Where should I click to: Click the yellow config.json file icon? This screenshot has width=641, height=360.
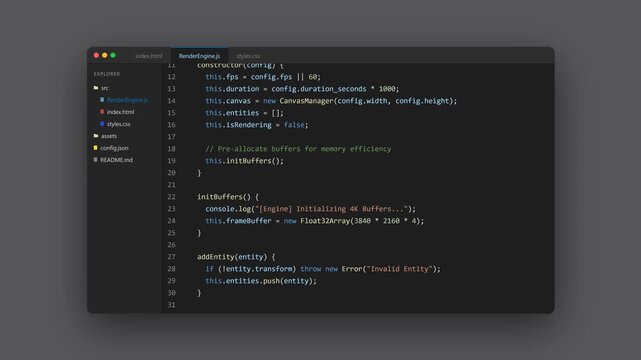(x=95, y=148)
